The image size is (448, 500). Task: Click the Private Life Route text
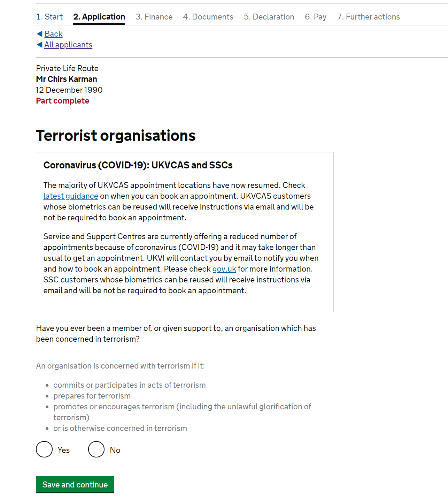(67, 68)
